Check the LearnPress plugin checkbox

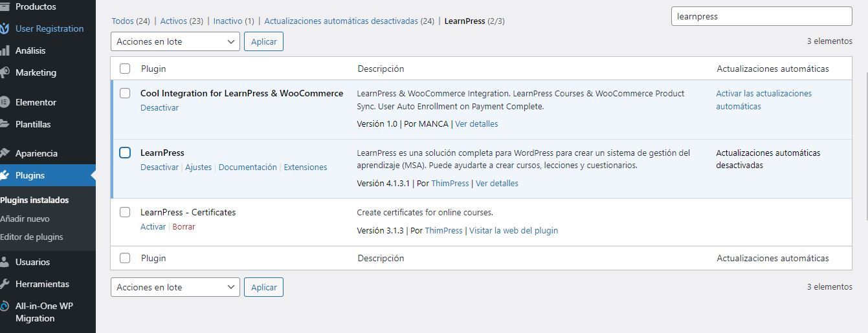(125, 153)
